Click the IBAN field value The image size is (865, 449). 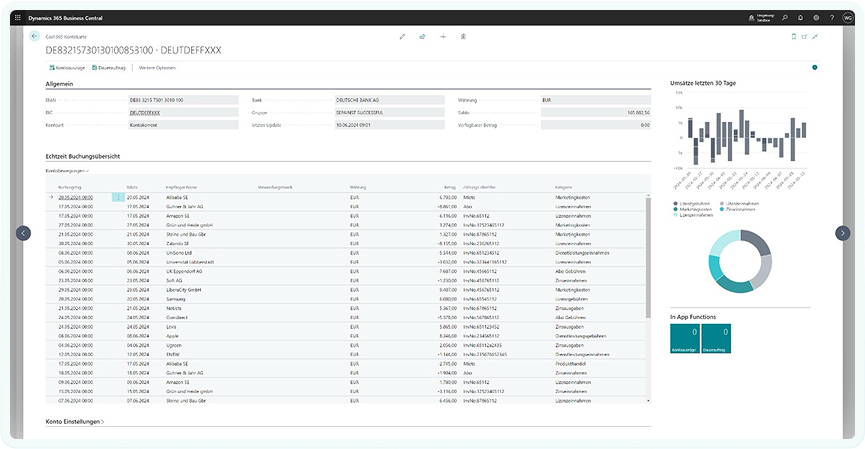[x=183, y=100]
